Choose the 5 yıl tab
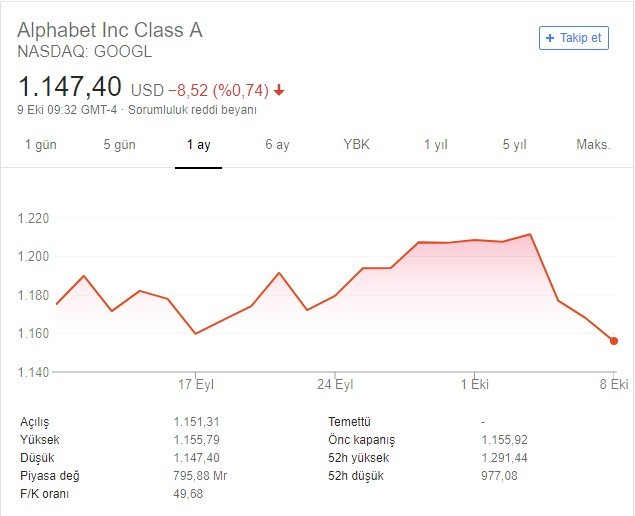 (514, 145)
